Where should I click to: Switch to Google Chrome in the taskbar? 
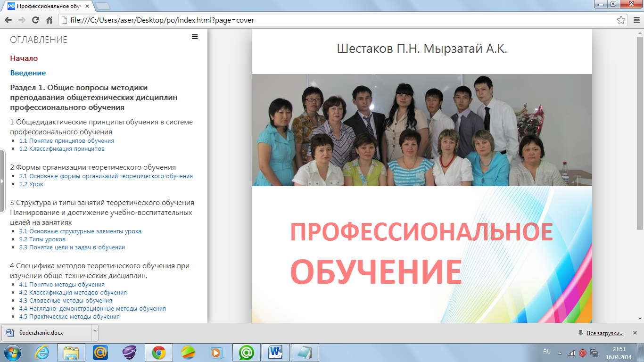coord(159,352)
